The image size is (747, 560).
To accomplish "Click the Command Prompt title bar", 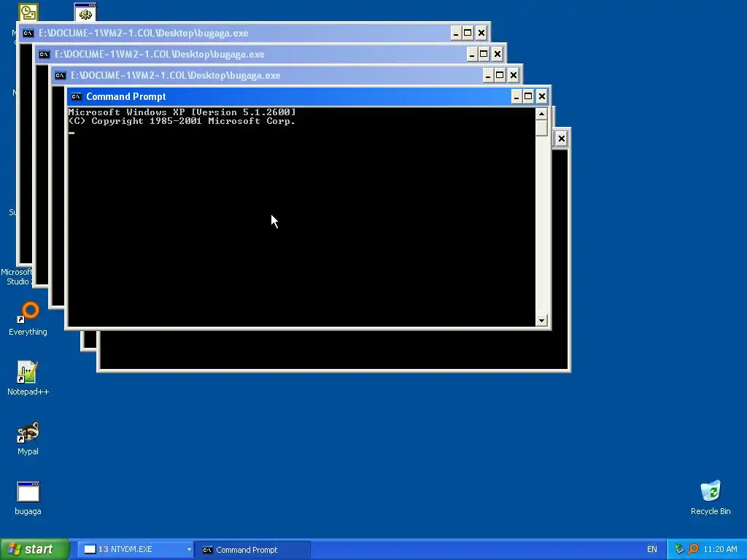I will [x=290, y=97].
